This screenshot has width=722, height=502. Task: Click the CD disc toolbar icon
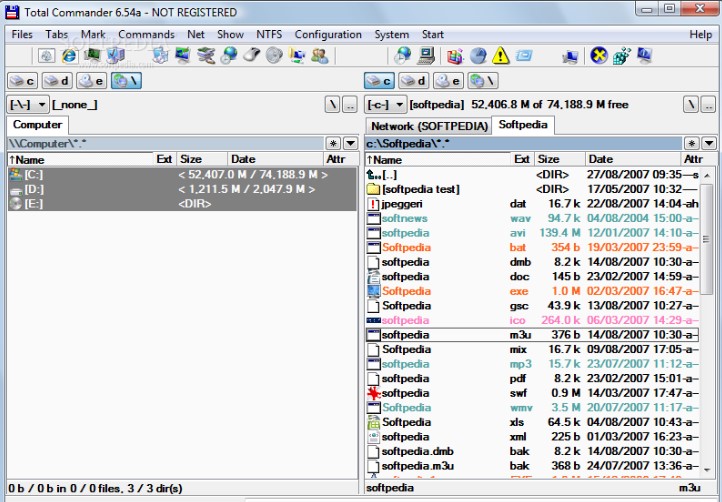274,56
